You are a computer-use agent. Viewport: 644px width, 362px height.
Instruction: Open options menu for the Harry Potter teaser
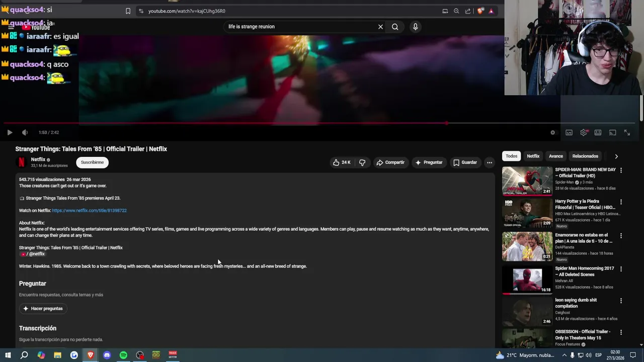(621, 202)
